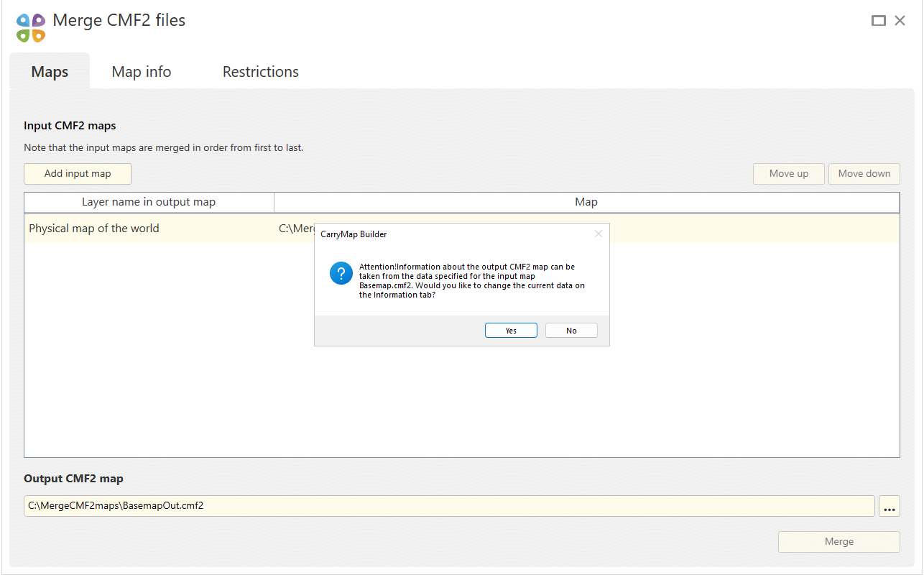The width and height of the screenshot is (924, 575).
Task: Select the Physical map of the world row
Action: click(462, 229)
